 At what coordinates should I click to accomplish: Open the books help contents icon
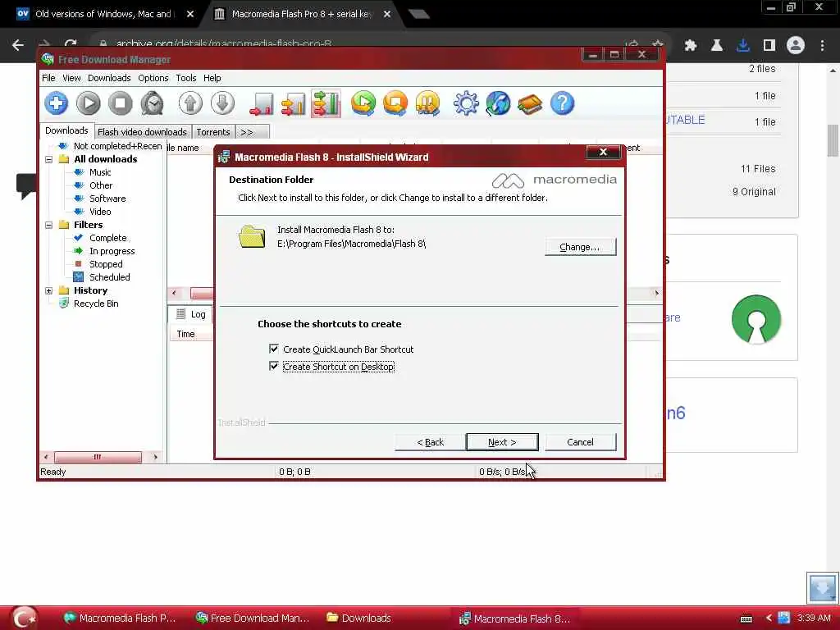coord(530,103)
